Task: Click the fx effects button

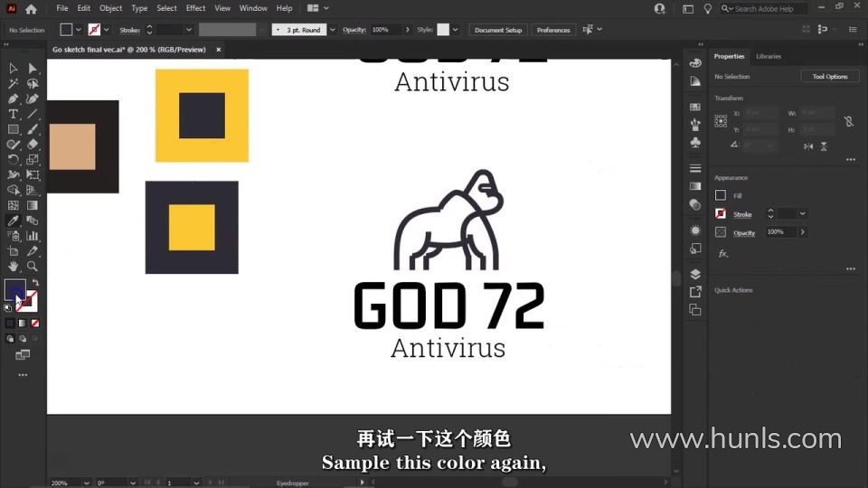Action: click(723, 253)
